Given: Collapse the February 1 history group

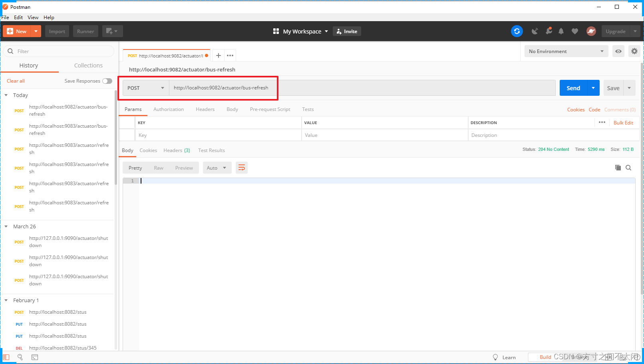Looking at the screenshot, I should 6,300.
